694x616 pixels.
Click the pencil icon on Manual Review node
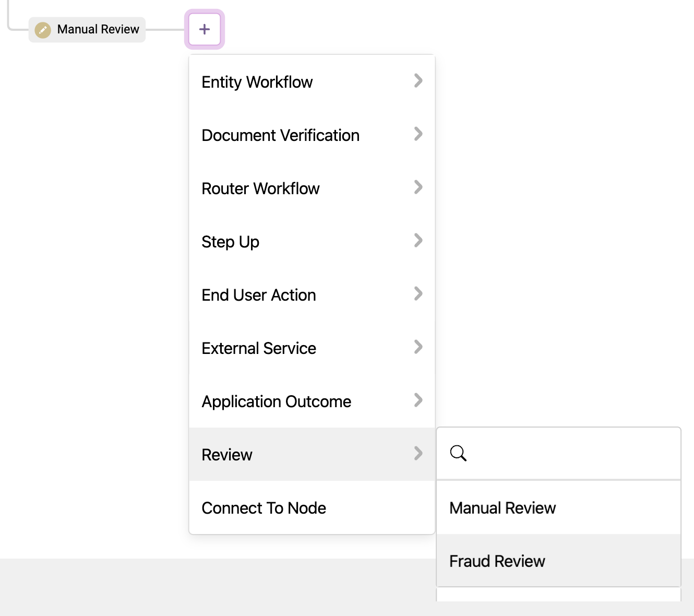coord(43,30)
